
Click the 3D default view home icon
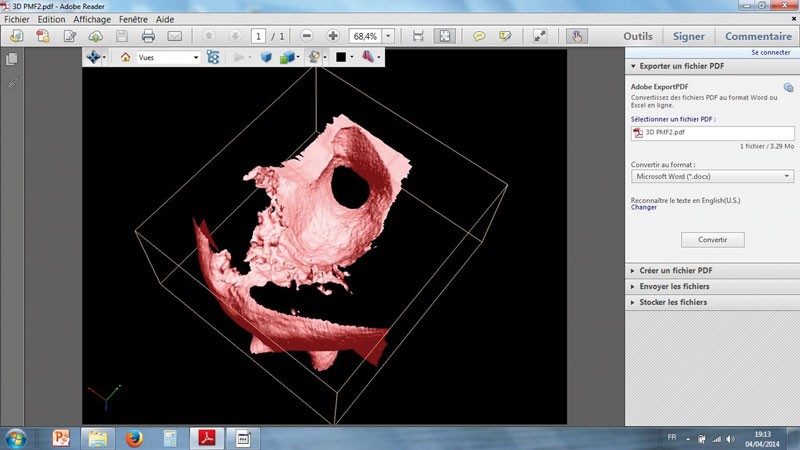(x=125, y=57)
